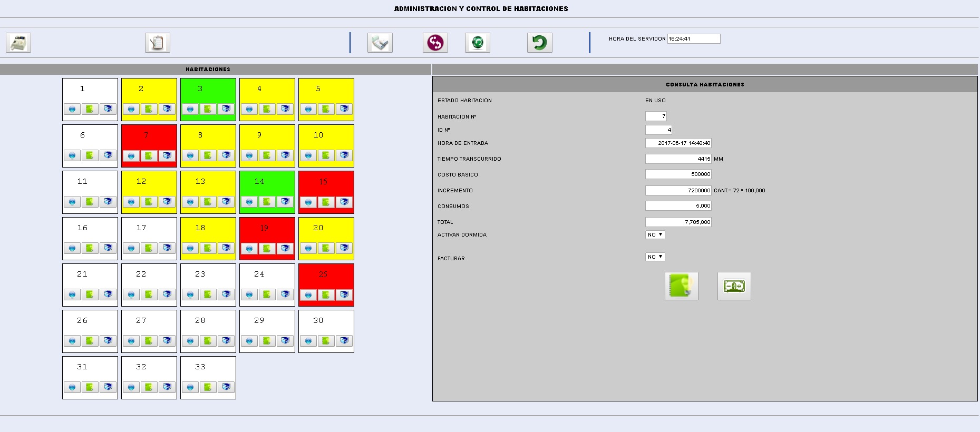Click the blue shield icon in room 3
The image size is (980, 432).
(226, 109)
